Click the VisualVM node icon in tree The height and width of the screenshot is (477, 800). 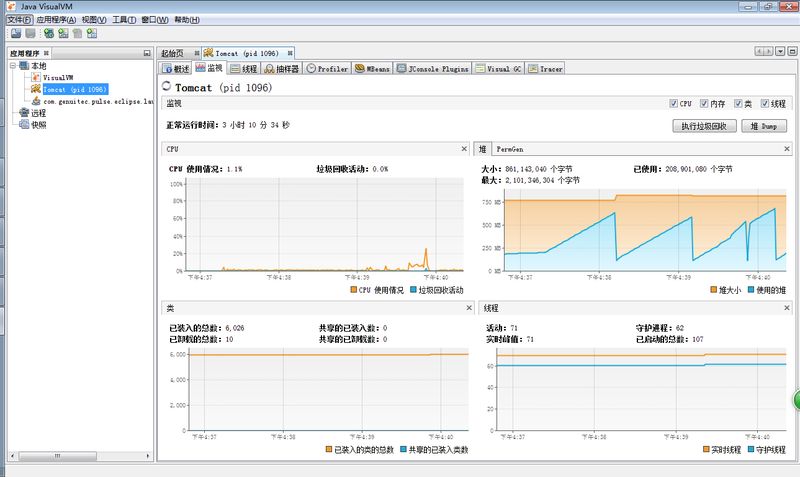pyautogui.click(x=36, y=77)
